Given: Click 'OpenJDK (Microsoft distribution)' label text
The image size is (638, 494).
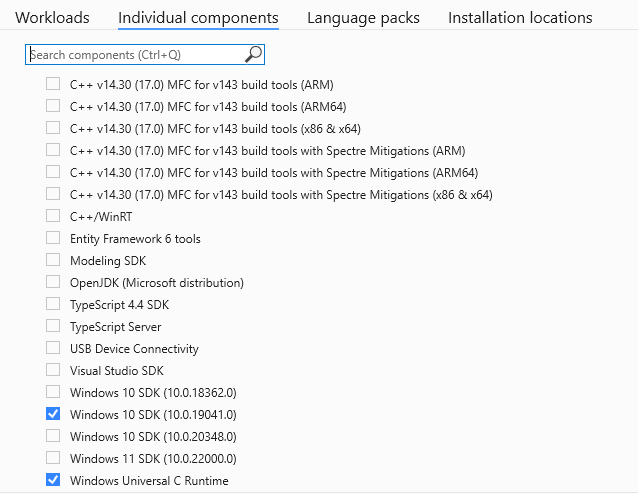Looking at the screenshot, I should click(x=157, y=282).
